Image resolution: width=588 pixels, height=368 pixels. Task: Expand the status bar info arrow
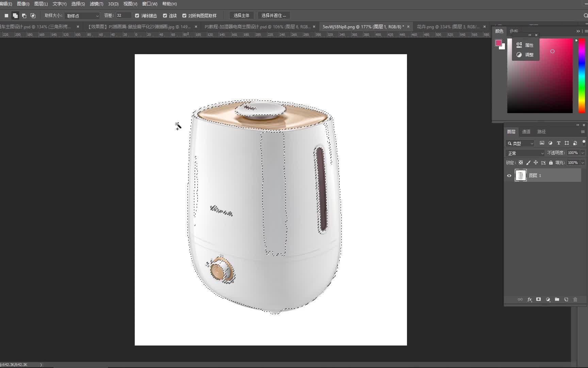(41, 365)
